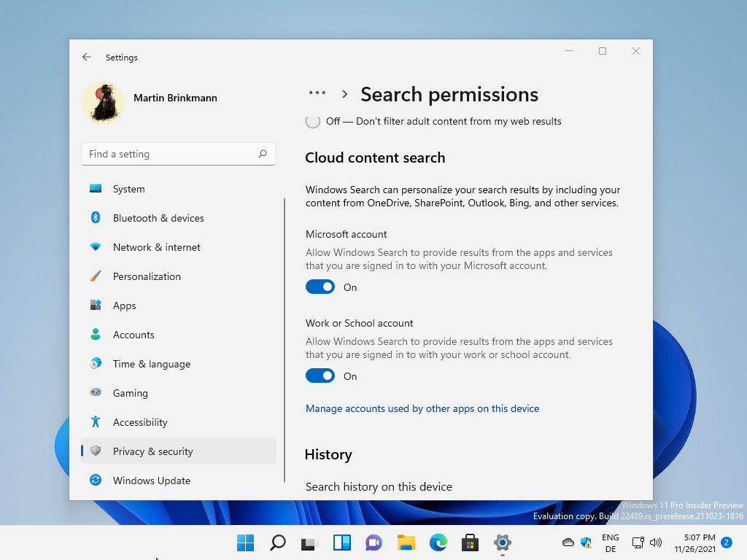This screenshot has height=560, width=747.
Task: Open taskbar Search
Action: pos(278,542)
